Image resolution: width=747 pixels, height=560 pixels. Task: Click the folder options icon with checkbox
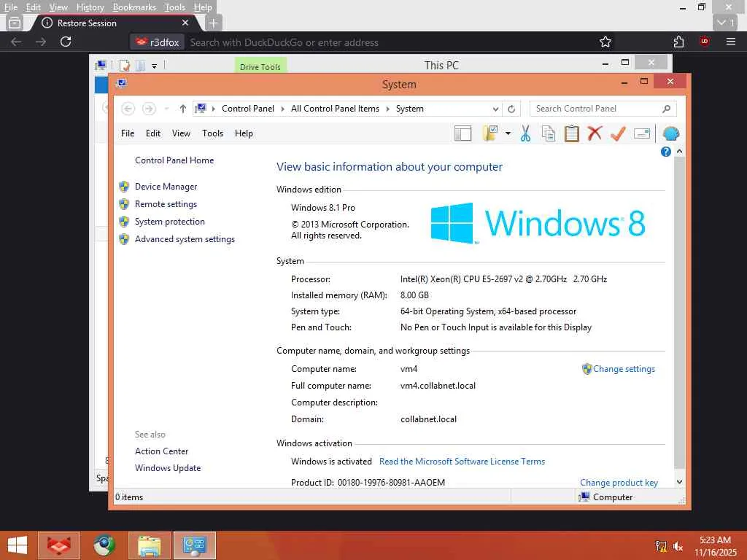tap(489, 133)
